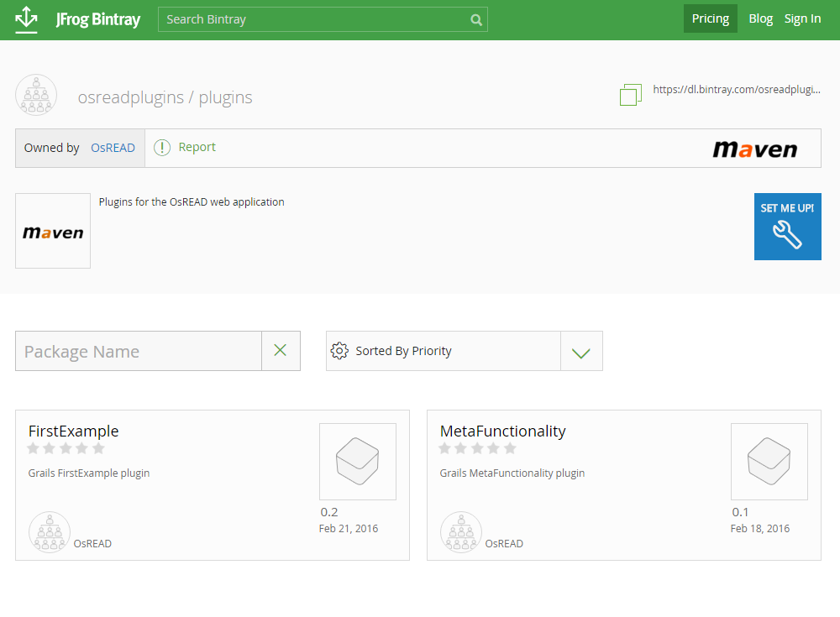840x617 pixels.
Task: Click the OsREAD avatar in FirstExample card
Action: coord(50,532)
